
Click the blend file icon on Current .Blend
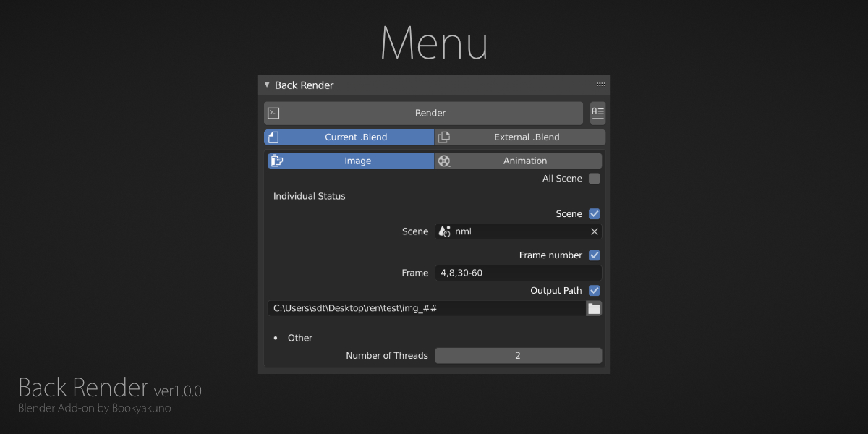[273, 137]
